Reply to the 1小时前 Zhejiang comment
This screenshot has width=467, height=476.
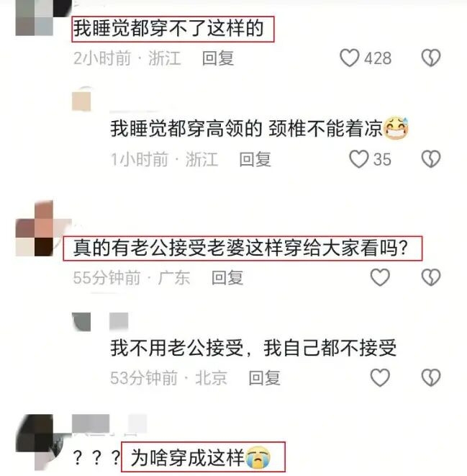coord(255,159)
